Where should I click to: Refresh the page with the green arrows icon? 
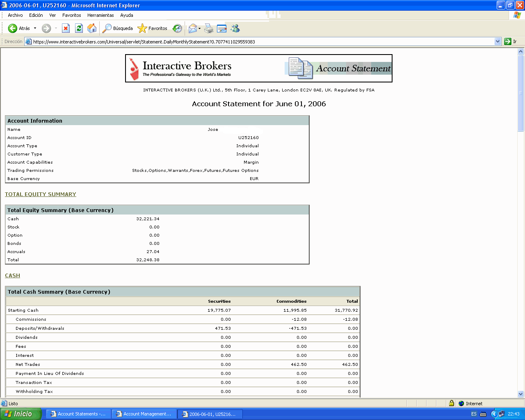point(79,28)
